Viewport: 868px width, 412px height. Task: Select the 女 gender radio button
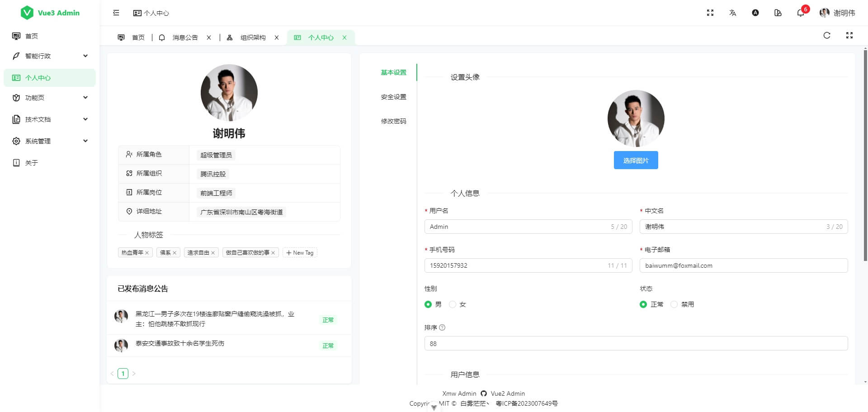453,304
